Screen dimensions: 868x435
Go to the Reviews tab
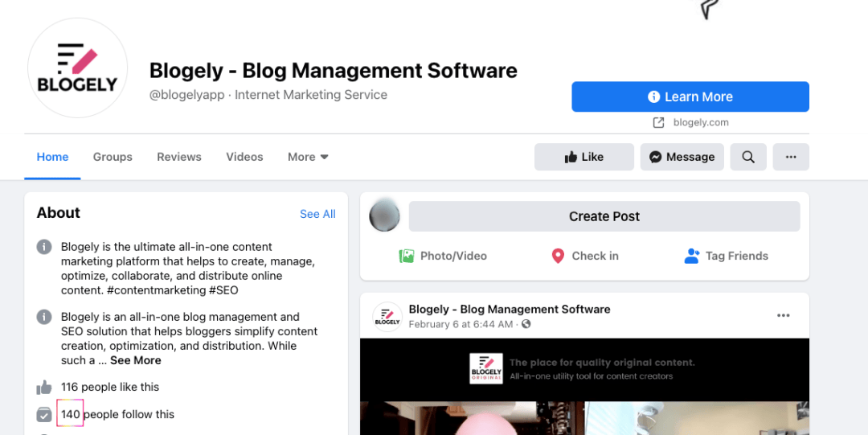click(178, 157)
